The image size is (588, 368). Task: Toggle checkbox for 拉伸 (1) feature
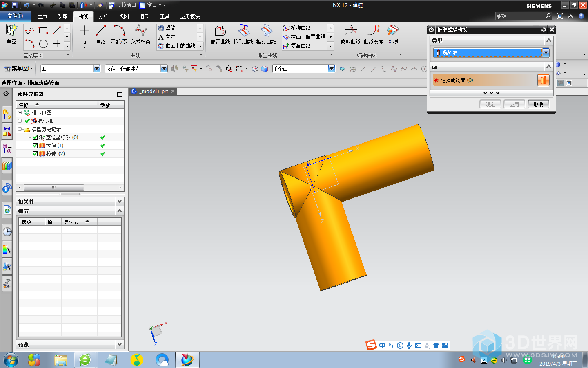(35, 146)
